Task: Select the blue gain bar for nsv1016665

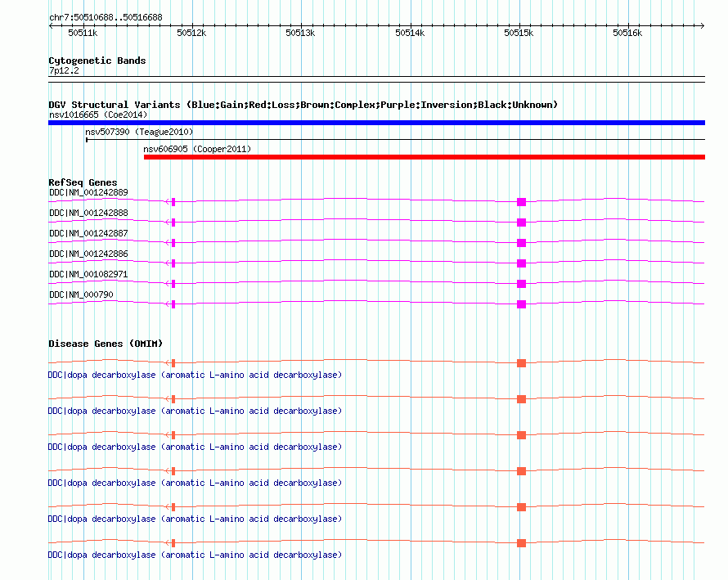Action: [x=376, y=123]
